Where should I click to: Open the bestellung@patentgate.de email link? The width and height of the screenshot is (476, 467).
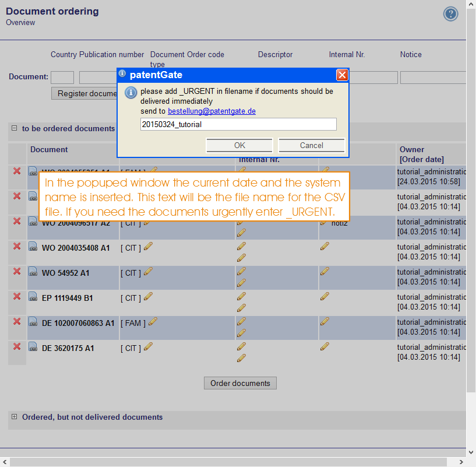click(x=211, y=111)
